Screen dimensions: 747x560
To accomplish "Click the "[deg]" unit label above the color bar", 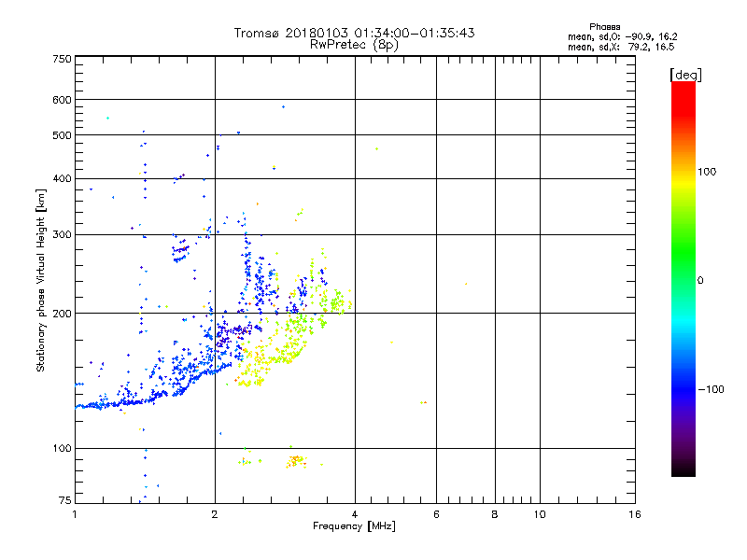I will (685, 75).
